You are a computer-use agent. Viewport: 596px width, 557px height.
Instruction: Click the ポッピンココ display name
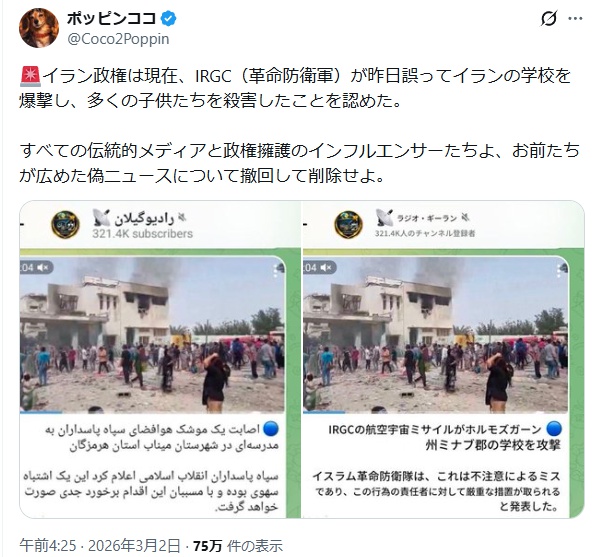(111, 18)
